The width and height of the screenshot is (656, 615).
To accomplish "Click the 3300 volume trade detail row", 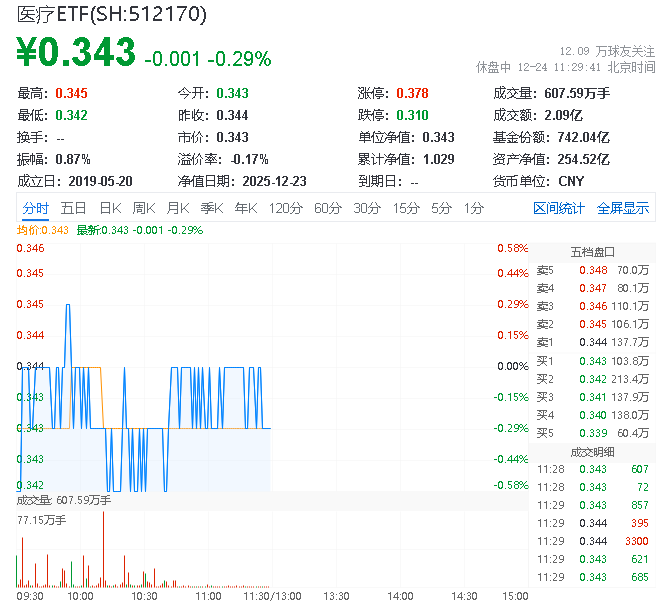I will coord(592,541).
